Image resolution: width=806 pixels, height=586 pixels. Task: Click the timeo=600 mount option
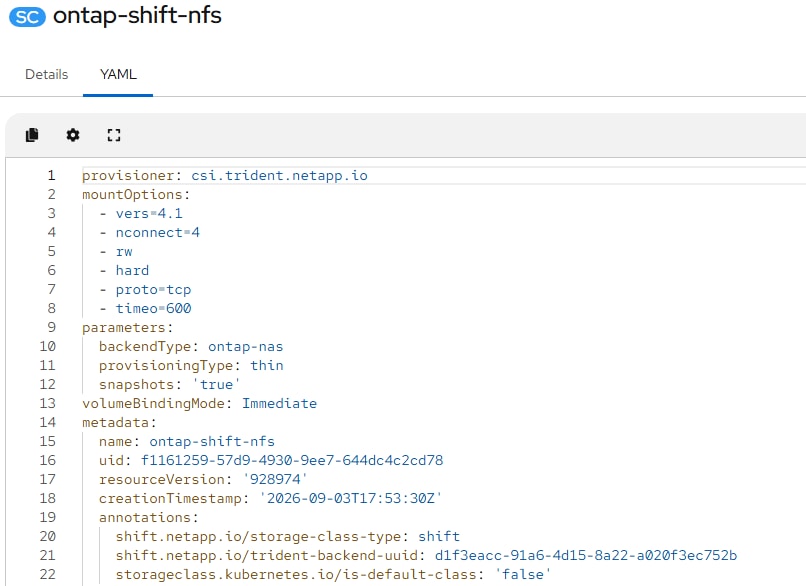point(153,308)
